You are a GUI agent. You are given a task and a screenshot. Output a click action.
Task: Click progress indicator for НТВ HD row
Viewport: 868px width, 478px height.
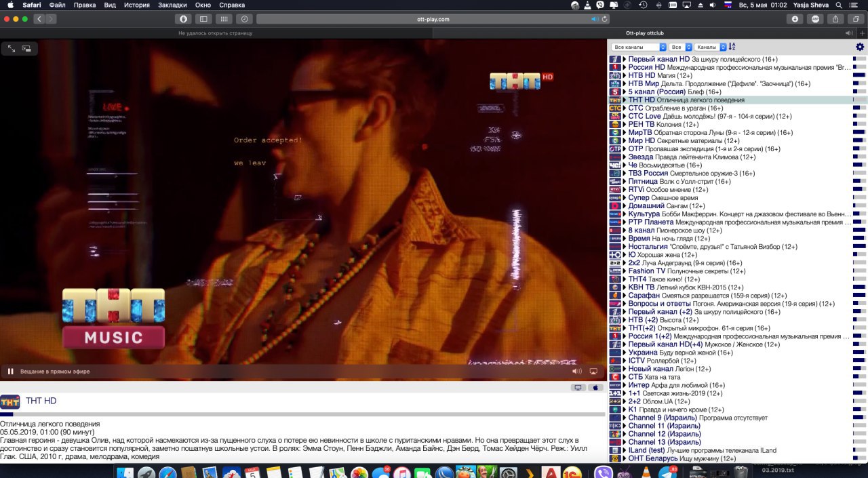click(x=859, y=76)
